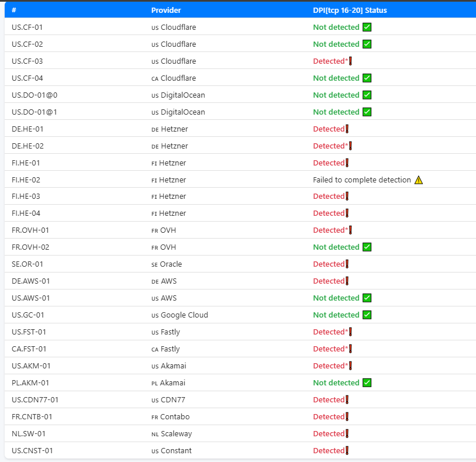
Task: Select the NL.SW-01 row identifier
Action: [29, 434]
